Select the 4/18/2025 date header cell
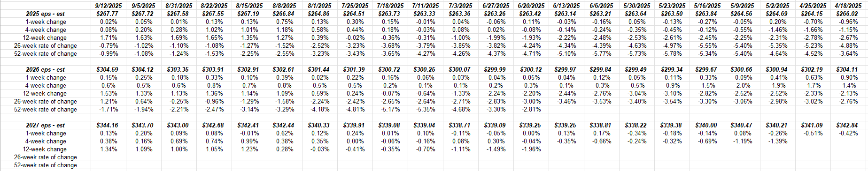The width and height of the screenshot is (868, 171). [x=848, y=6]
